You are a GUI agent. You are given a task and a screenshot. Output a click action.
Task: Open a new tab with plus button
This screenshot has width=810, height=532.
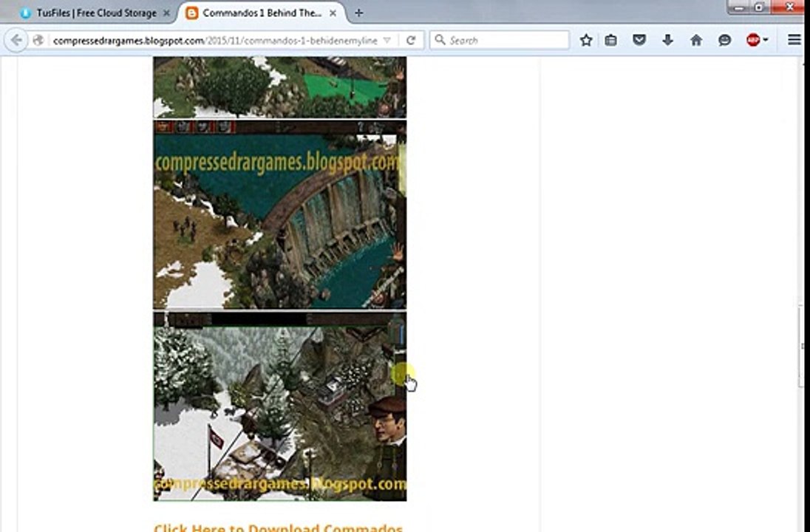[359, 13]
